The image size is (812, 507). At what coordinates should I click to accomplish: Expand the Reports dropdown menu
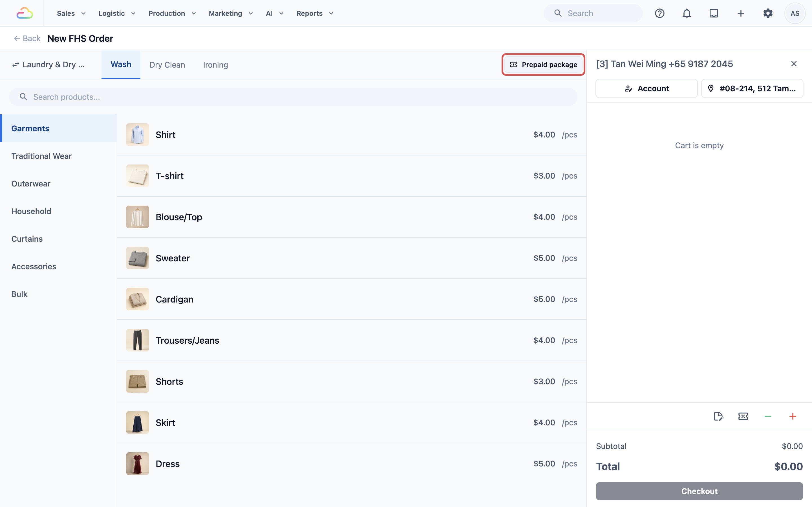[x=315, y=14]
